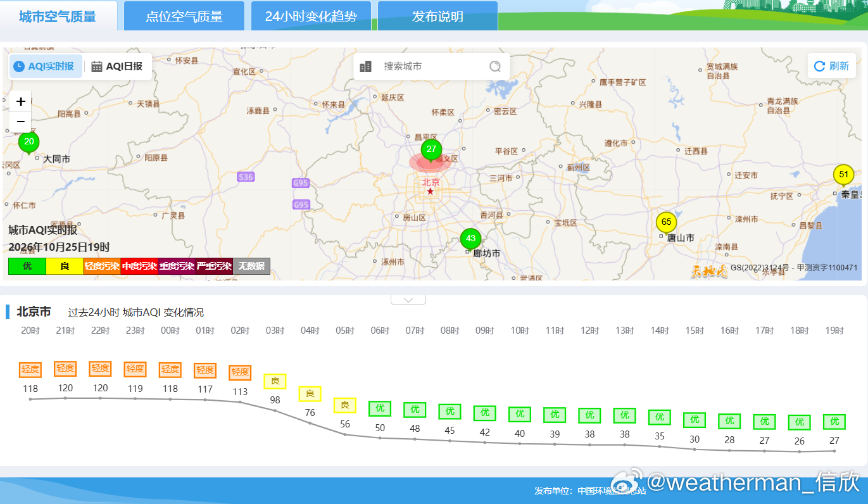Click the Tangshan AQI 65 map marker
This screenshot has height=504, width=868.
click(x=666, y=222)
